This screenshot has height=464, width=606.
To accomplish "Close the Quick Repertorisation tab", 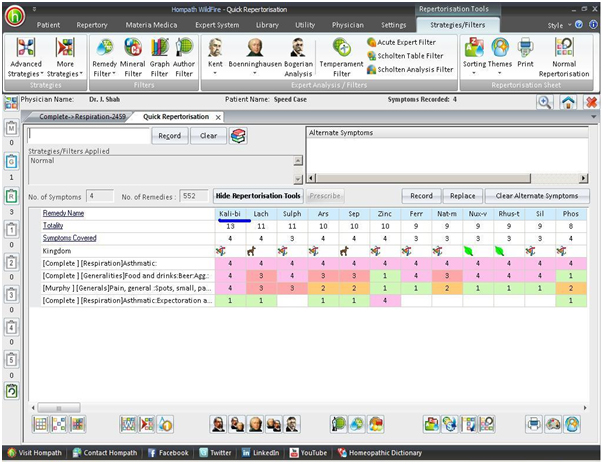I will pyautogui.click(x=218, y=117).
